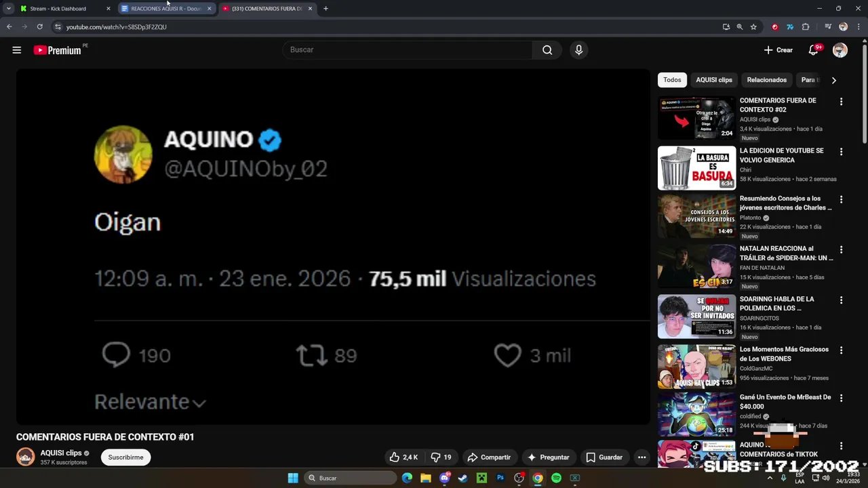868x488 pixels.
Task: Open the Crear dropdown button
Action: click(778, 50)
